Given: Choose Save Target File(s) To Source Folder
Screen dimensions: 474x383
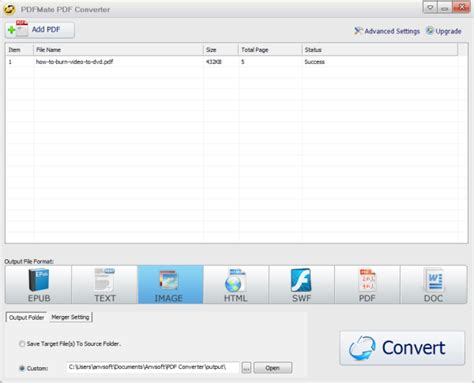Looking at the screenshot, I should (x=70, y=344).
